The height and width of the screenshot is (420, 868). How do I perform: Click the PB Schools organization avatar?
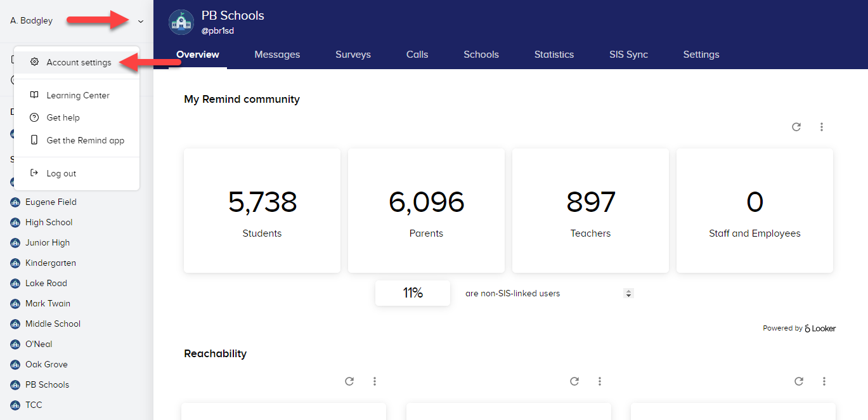(x=181, y=22)
